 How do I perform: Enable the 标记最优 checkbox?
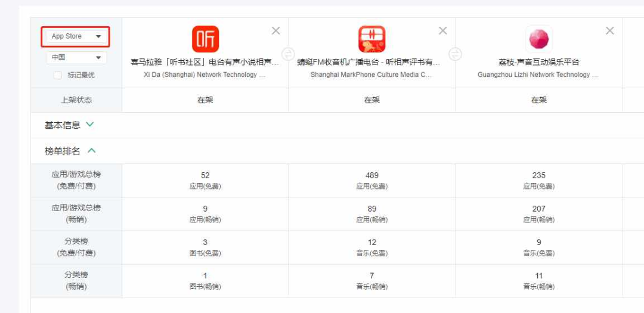58,75
